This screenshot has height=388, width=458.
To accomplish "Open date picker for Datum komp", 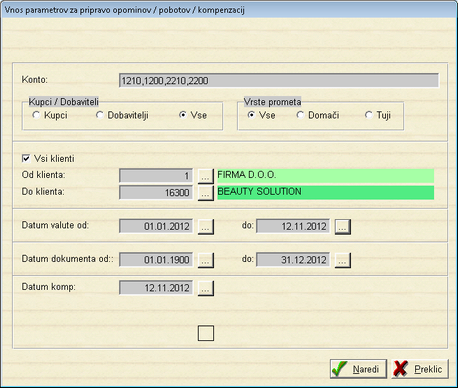I will pyautogui.click(x=206, y=288).
